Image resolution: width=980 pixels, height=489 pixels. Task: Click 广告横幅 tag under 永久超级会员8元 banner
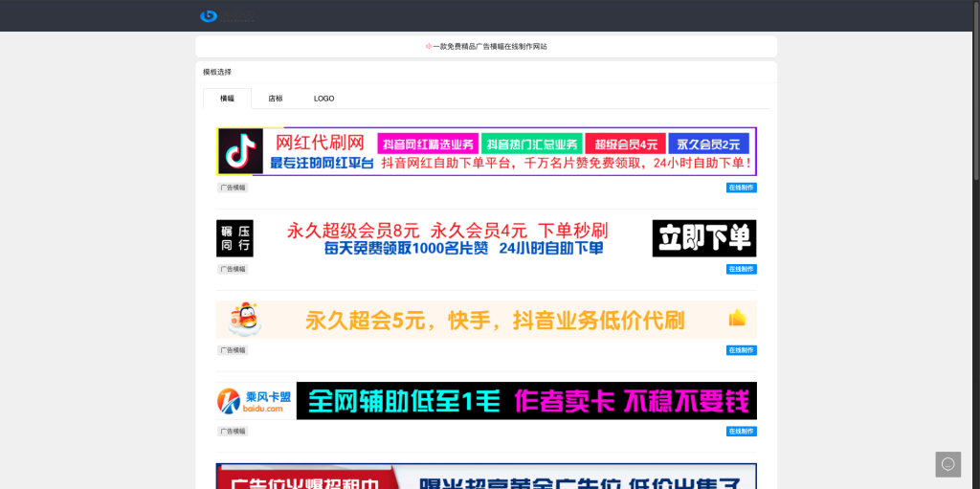tap(233, 269)
